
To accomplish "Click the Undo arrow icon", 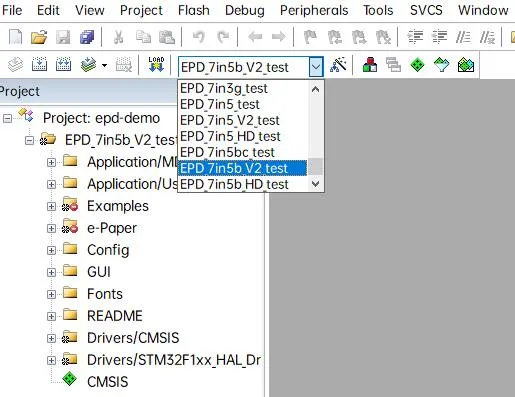I will pos(199,37).
